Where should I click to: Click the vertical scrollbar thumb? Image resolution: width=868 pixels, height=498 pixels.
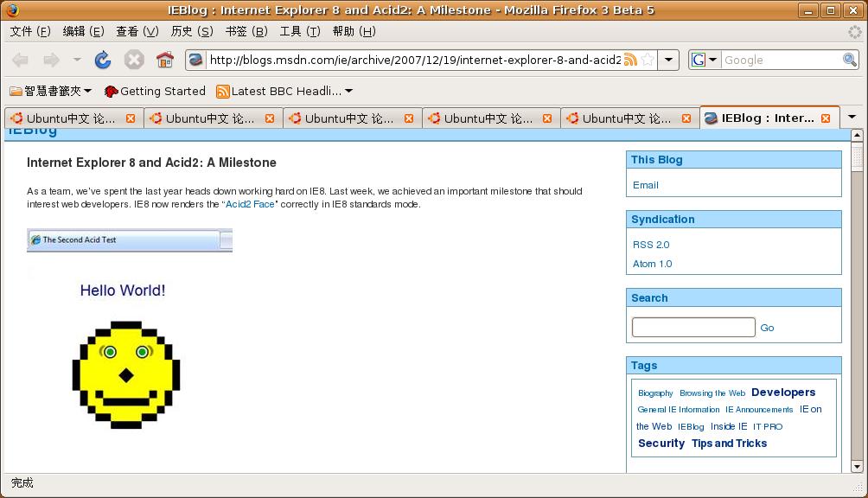[x=857, y=157]
